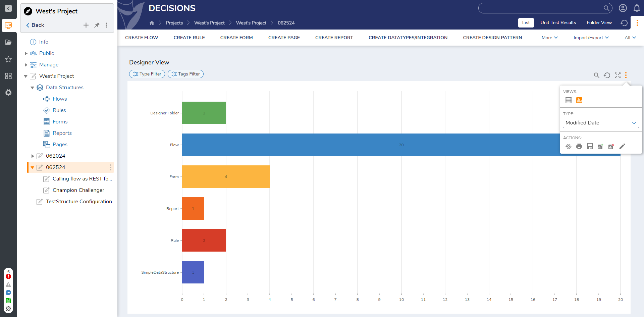The height and width of the screenshot is (317, 644).
Task: Open the dashboard grid icon
Action: pos(8,76)
